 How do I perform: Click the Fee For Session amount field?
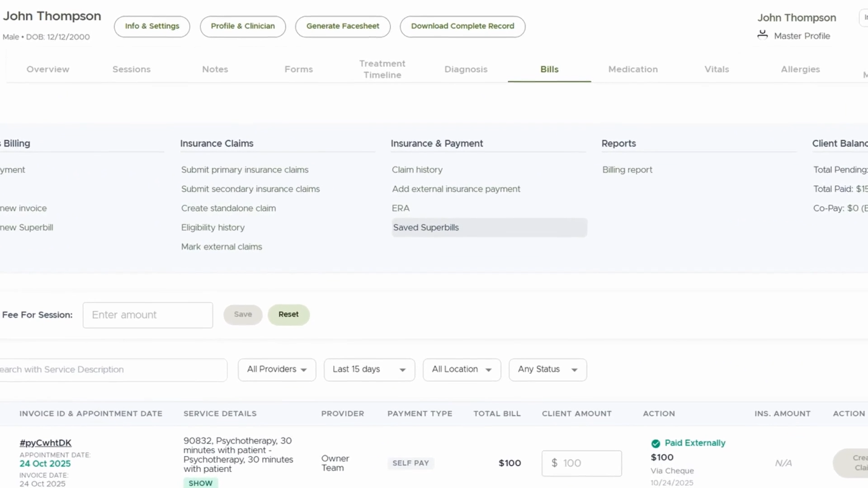point(148,315)
